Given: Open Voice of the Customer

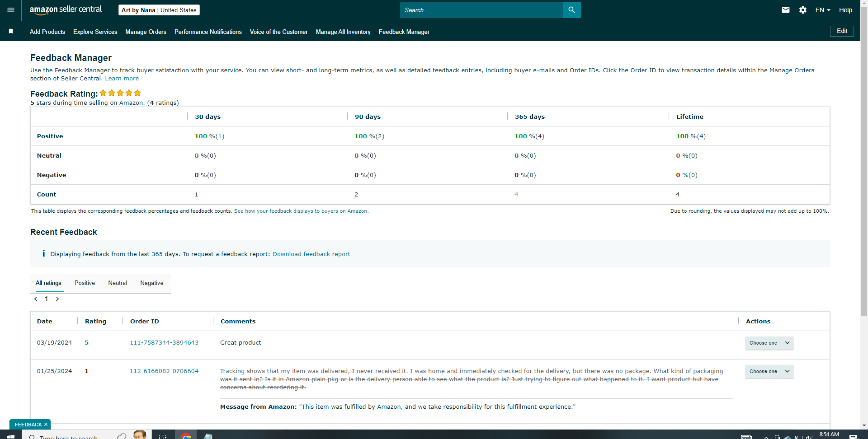Looking at the screenshot, I should 279,32.
